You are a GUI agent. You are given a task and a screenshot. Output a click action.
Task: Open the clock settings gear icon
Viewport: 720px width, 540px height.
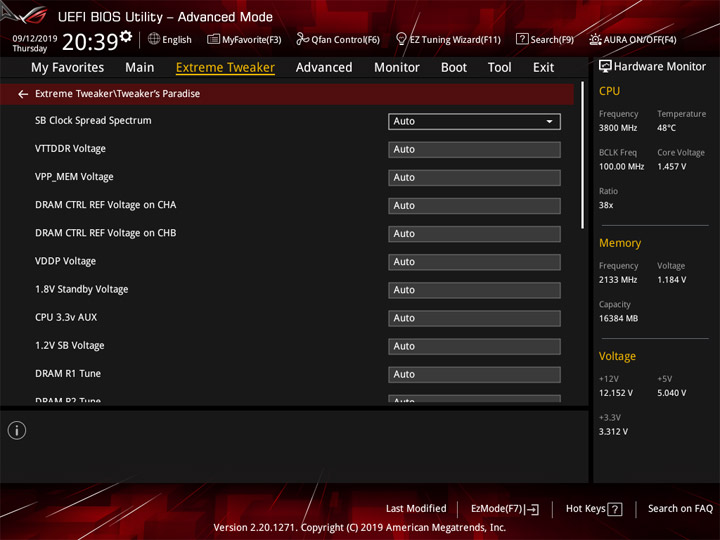pos(126,36)
